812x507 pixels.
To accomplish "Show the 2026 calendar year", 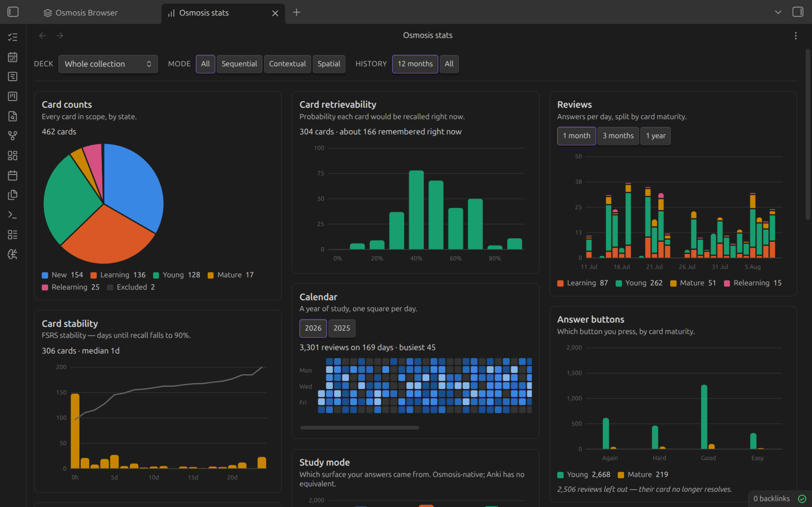I will pyautogui.click(x=313, y=328).
